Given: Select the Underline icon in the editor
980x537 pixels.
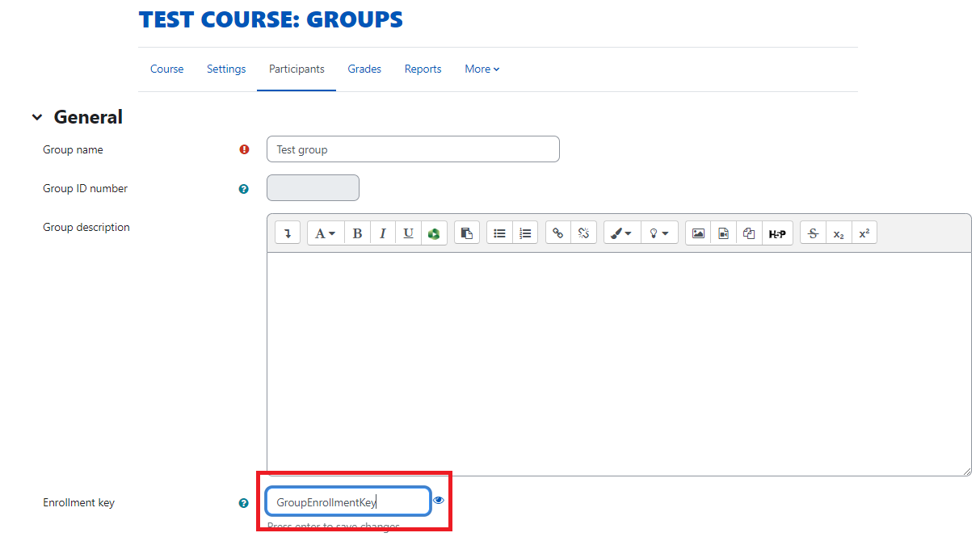Looking at the screenshot, I should pos(408,233).
